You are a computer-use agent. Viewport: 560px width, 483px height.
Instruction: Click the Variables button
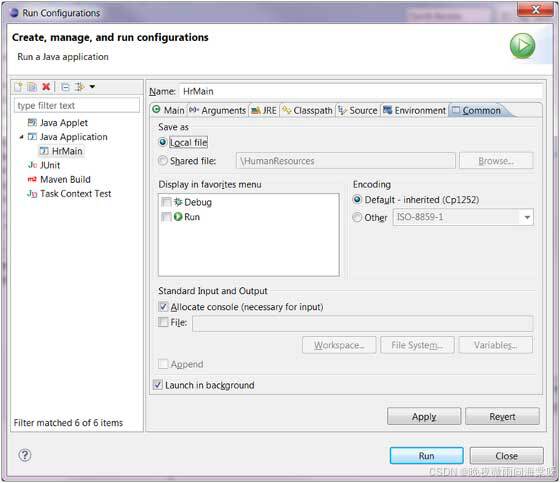tap(495, 345)
